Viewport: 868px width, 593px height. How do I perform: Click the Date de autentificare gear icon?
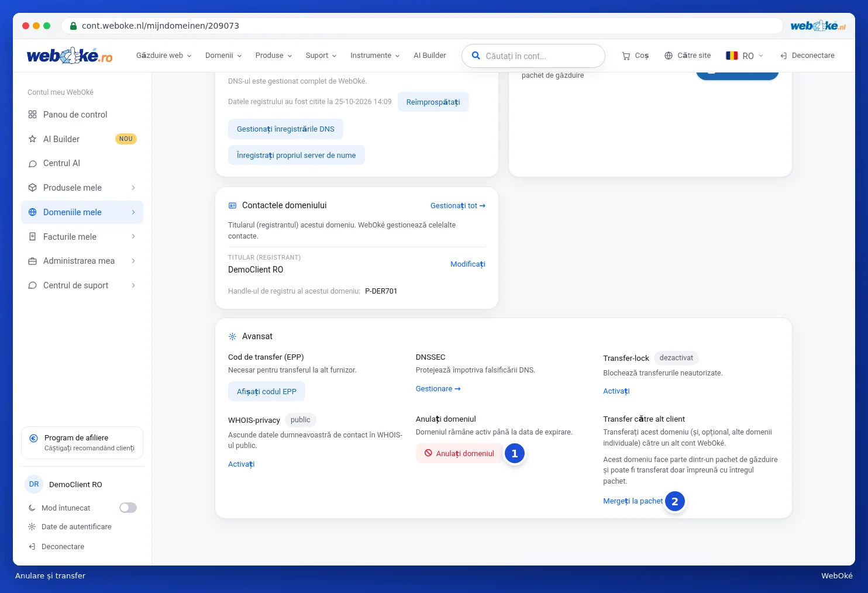(x=32, y=527)
